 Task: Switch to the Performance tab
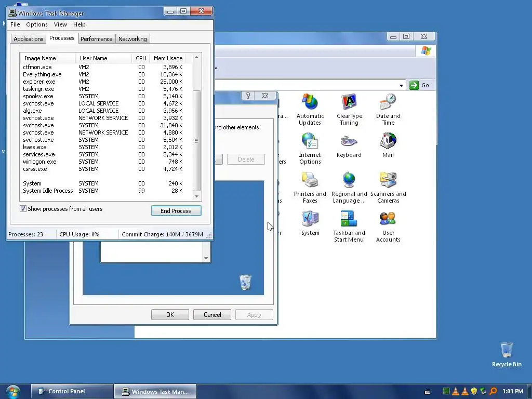point(96,39)
